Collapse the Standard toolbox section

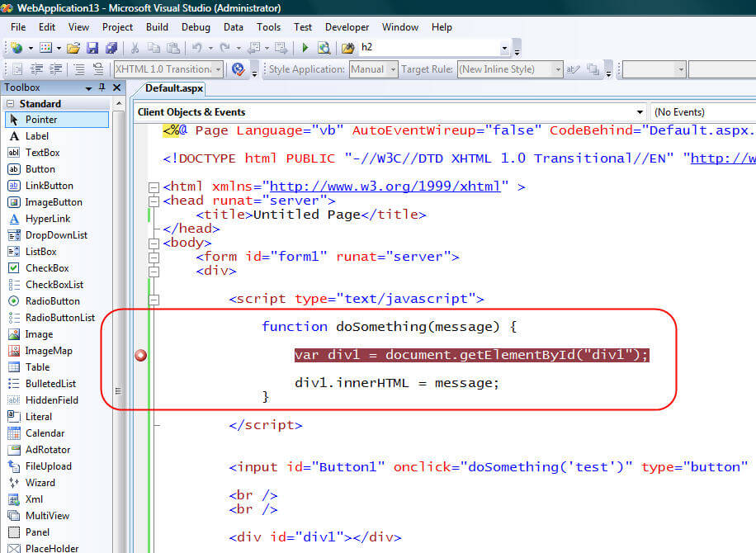click(10, 104)
